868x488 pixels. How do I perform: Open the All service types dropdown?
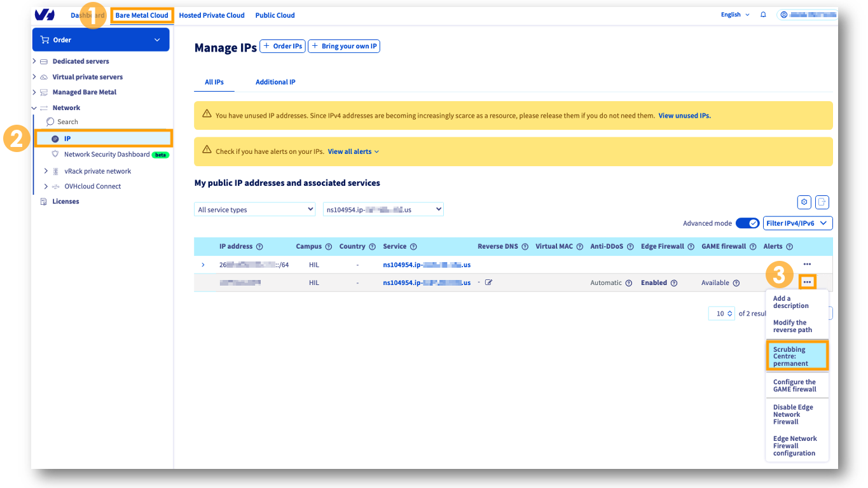coord(254,209)
